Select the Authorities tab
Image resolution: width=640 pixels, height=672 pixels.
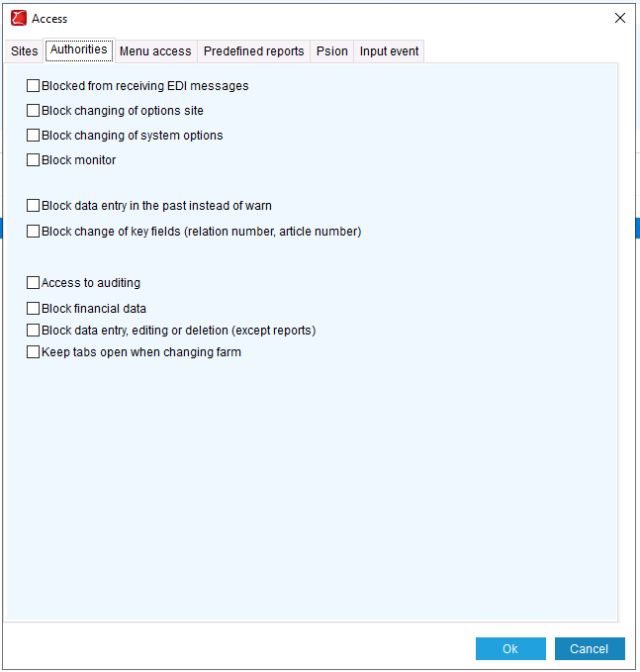(79, 49)
